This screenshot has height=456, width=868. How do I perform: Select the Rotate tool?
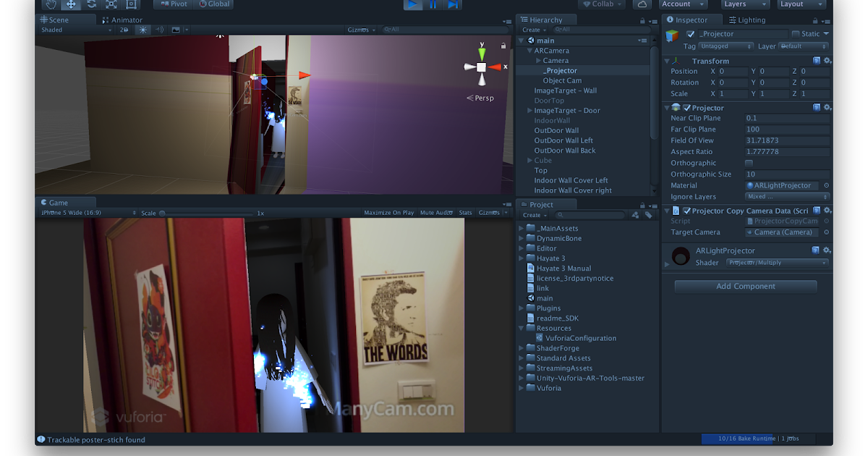[93, 4]
